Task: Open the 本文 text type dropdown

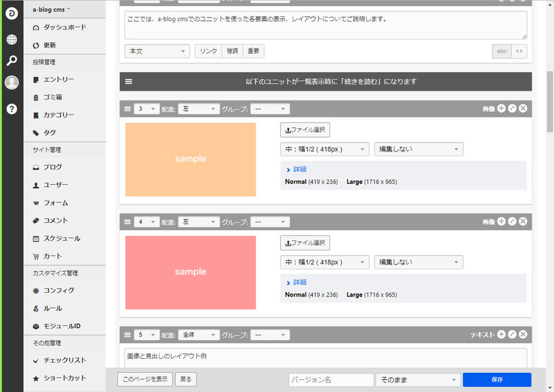Action: (x=157, y=51)
